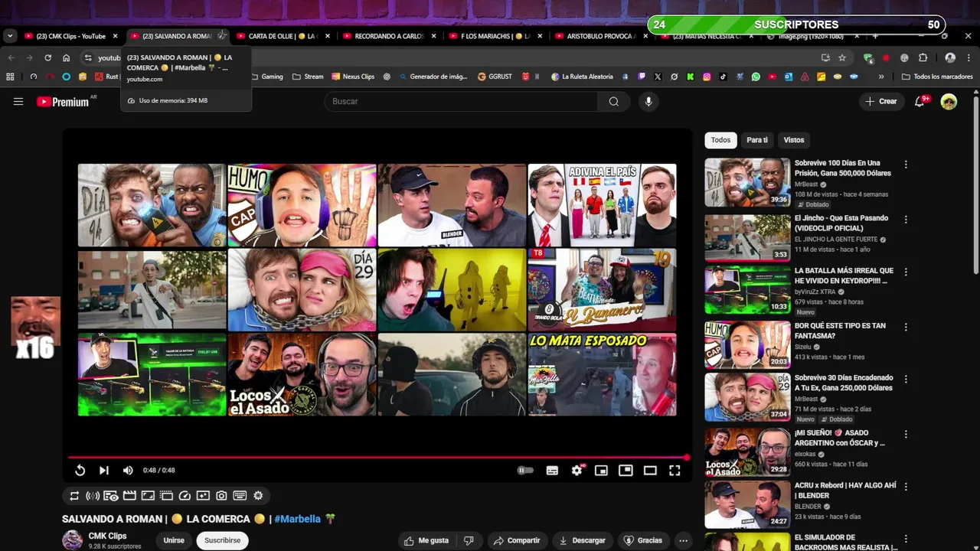Open options for BOR QUÉ ESTE TIPO video
Screen dimensions: 980x551
point(906,327)
